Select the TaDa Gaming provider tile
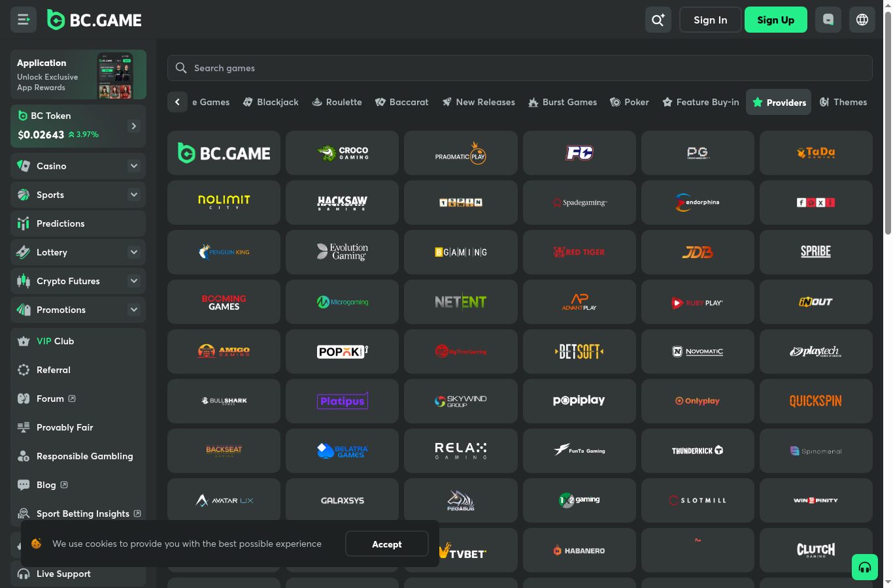Screen dimensions: 893x588 (816, 153)
